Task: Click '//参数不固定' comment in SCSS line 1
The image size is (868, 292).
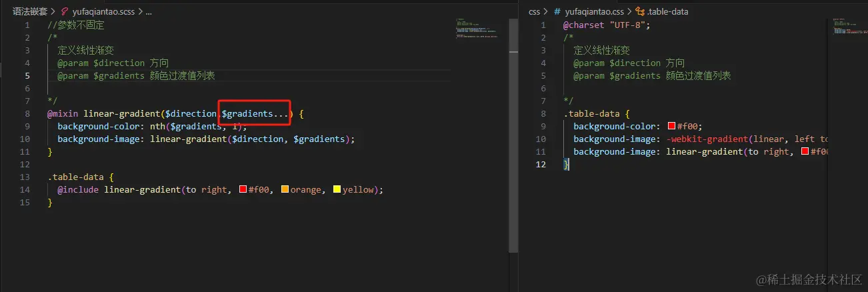Action: click(76, 25)
